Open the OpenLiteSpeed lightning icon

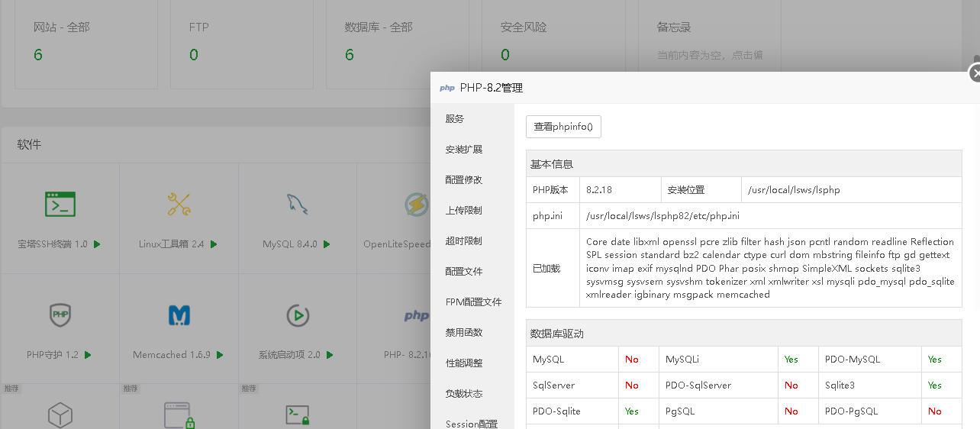coord(416,204)
